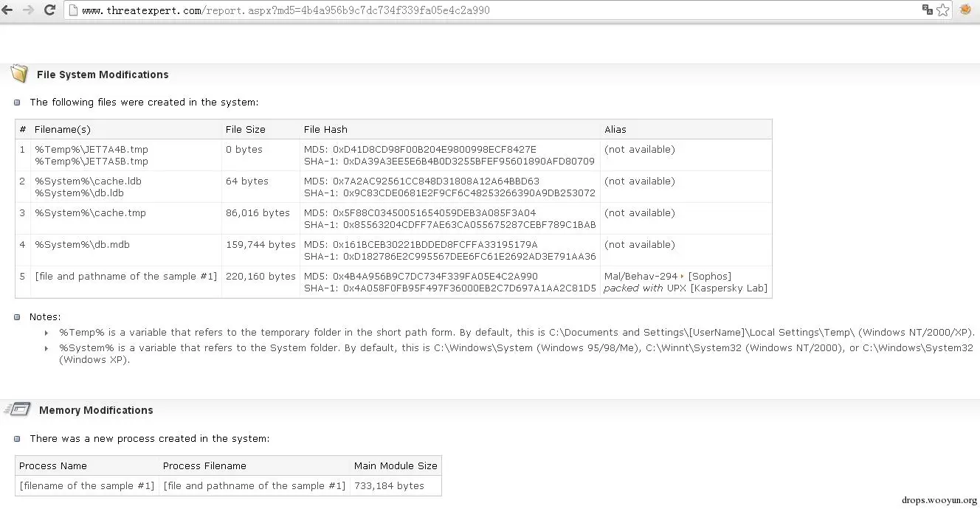Screen dimensions: 980x509
Task: Select the %System%\cache.tmp filename
Action: (x=90, y=213)
